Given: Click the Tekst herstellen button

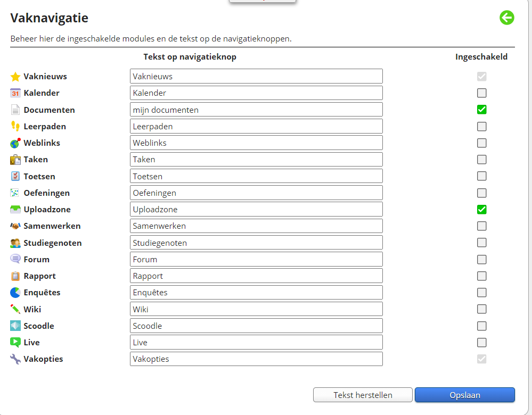Looking at the screenshot, I should point(363,395).
